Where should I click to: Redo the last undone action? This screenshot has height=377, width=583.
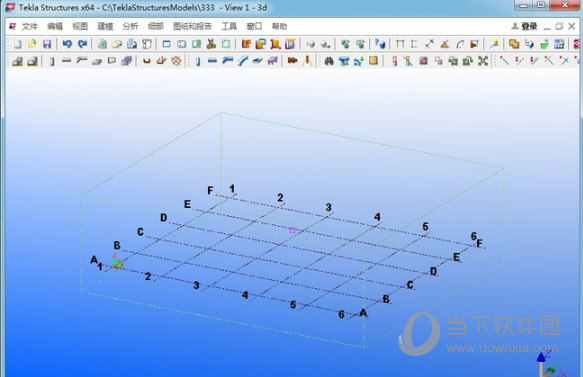pyautogui.click(x=82, y=44)
